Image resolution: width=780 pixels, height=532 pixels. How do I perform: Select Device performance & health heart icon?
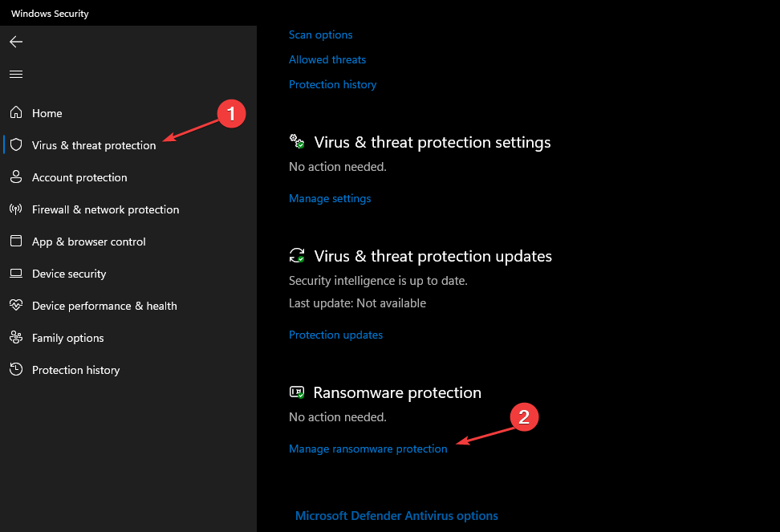pos(16,306)
